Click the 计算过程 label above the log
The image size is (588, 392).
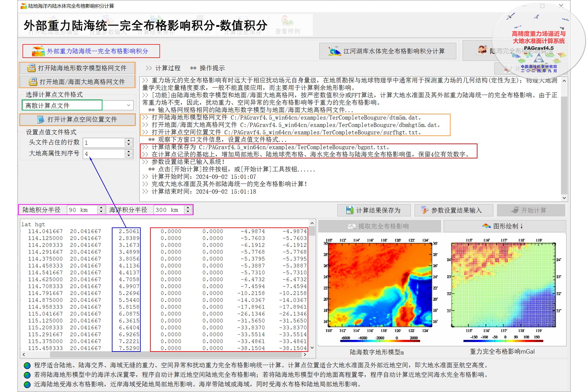(x=168, y=68)
